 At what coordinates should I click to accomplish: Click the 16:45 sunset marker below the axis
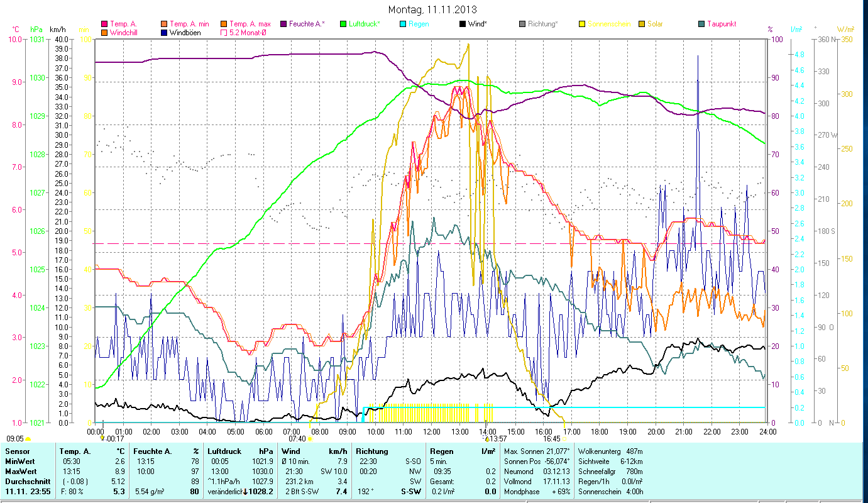552,439
